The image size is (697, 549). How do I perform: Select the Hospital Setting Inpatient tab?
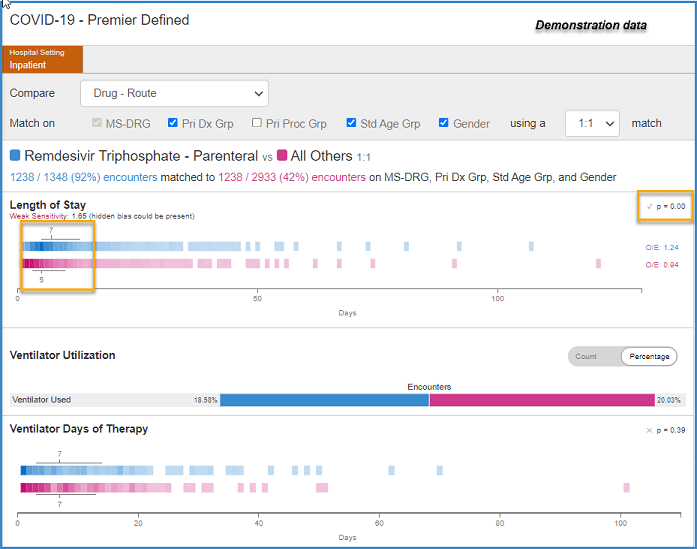(43, 59)
